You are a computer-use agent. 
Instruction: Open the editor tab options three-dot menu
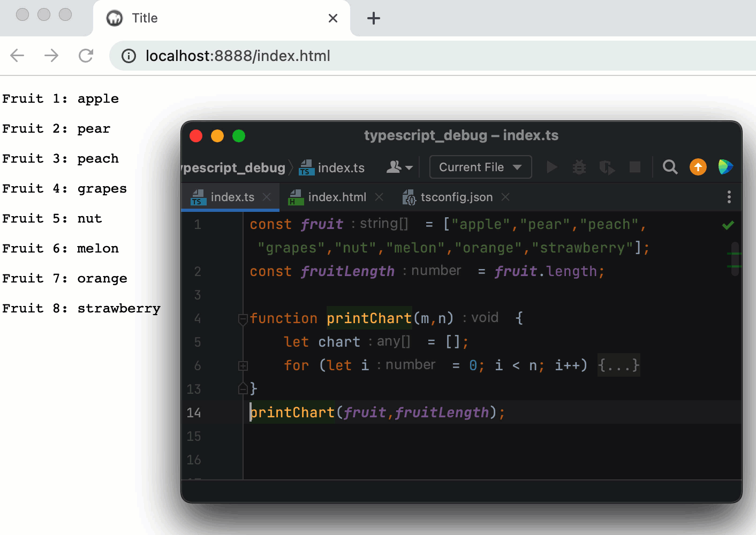[x=729, y=197]
